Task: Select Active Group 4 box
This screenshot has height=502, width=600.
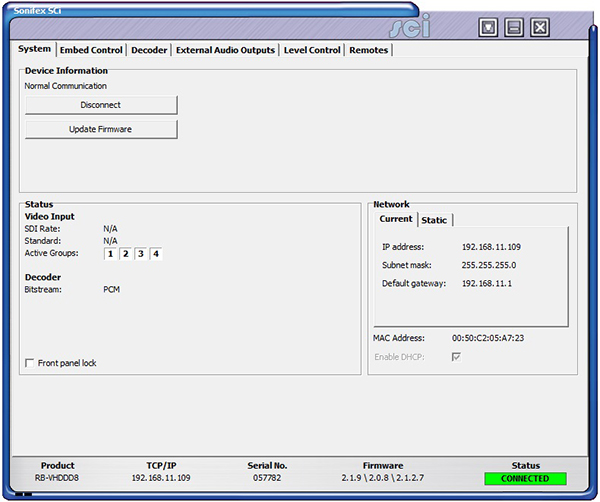Action: tap(156, 254)
